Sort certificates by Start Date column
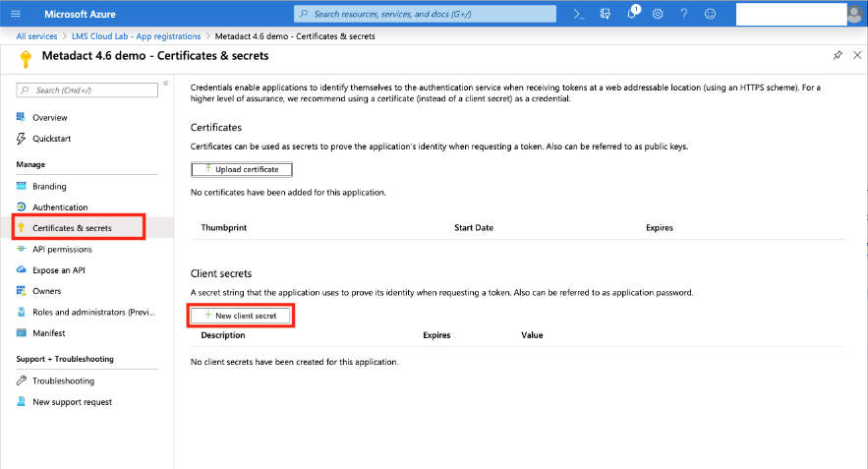868x469 pixels. click(474, 227)
